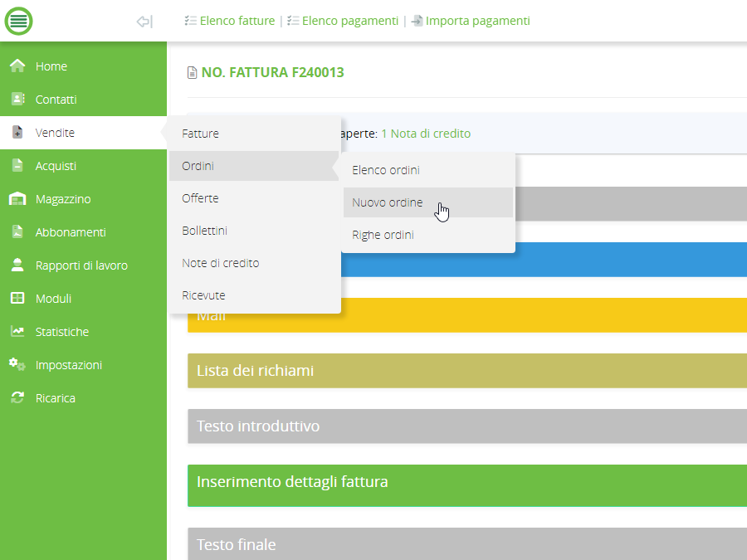Select Note di credito menu item
This screenshot has height=560, width=747.
[221, 263]
